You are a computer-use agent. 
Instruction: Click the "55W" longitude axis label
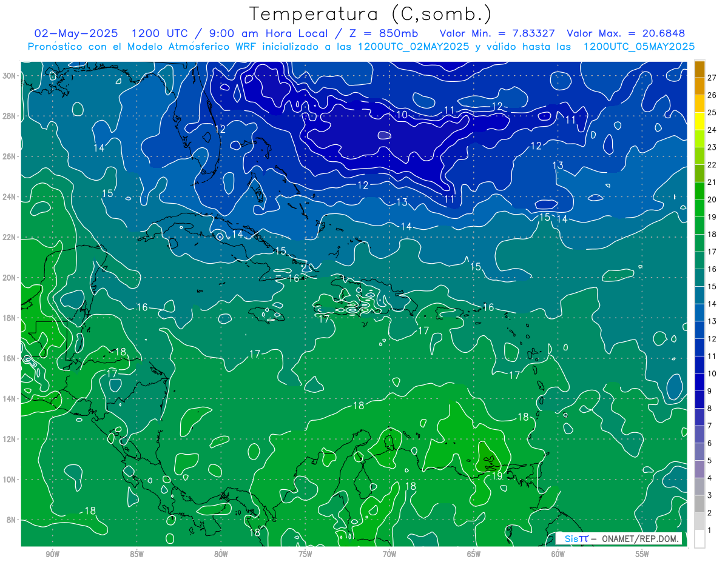642,554
